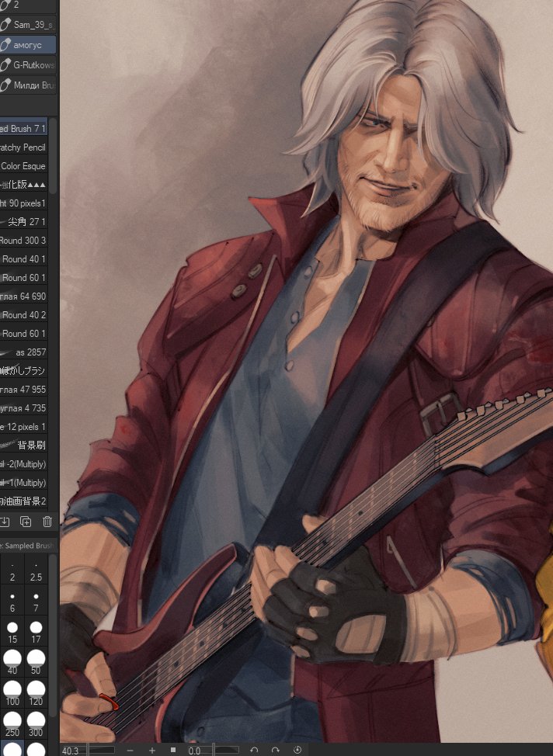The width and height of the screenshot is (553, 756).
Task: Set brush size preset to 15
Action: [x=12, y=632]
